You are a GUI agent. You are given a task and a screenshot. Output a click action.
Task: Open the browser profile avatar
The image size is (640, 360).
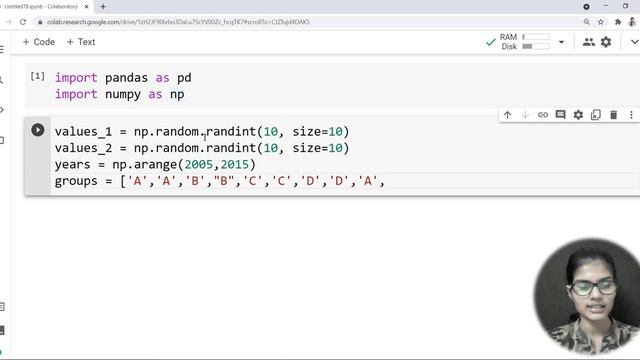click(632, 22)
